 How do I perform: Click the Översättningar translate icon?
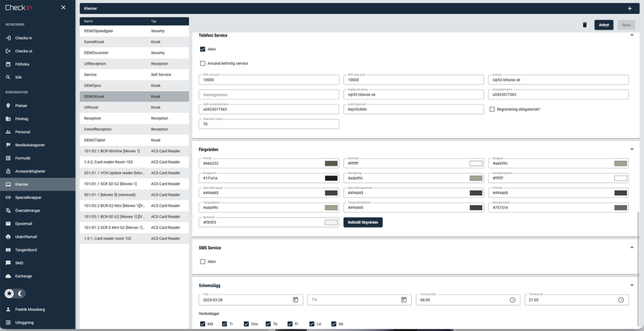point(8,211)
